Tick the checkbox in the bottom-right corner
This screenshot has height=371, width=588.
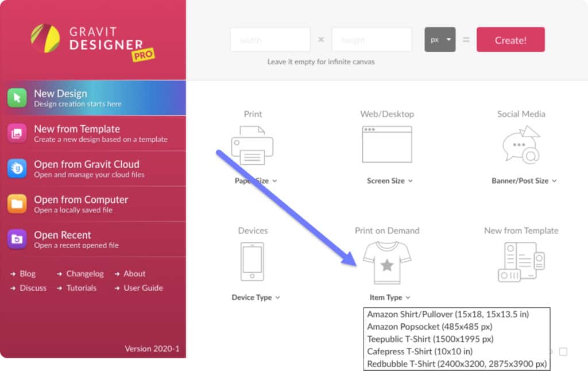click(563, 351)
